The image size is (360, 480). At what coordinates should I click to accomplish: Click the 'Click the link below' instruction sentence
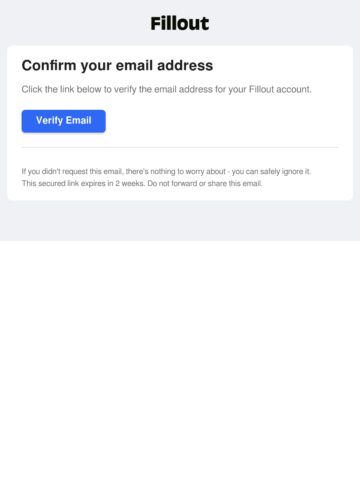point(167,89)
